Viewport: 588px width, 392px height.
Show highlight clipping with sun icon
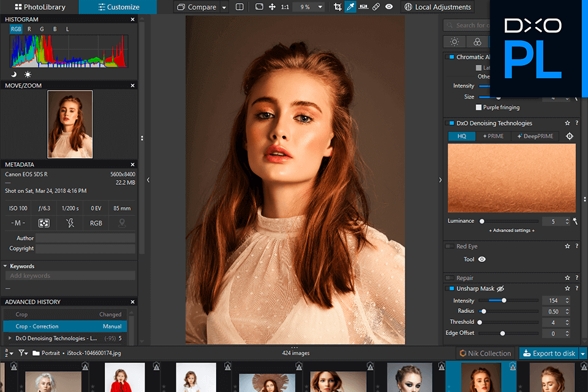(x=28, y=74)
